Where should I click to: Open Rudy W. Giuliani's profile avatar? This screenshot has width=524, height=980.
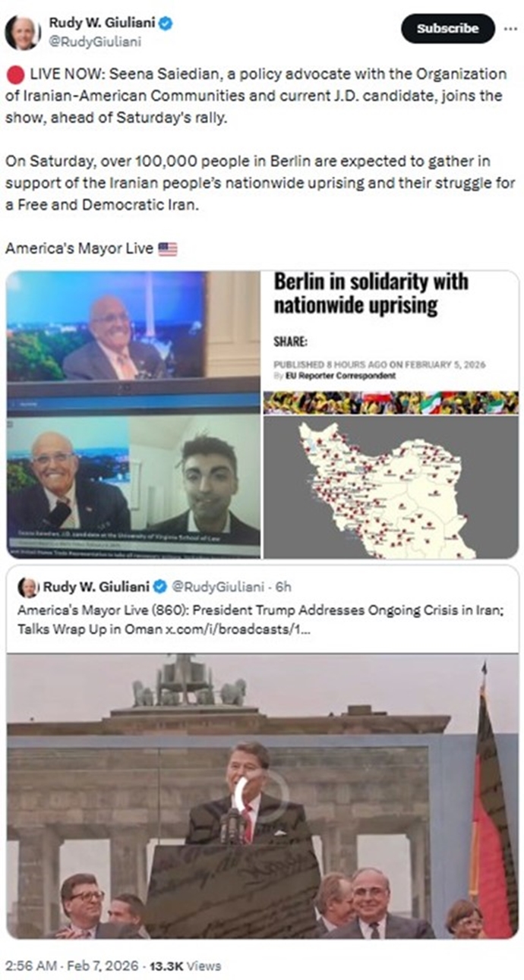pyautogui.click(x=23, y=33)
